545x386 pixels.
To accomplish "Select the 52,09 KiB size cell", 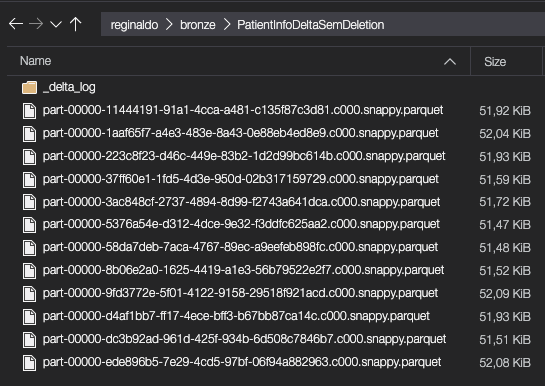I will click(505, 294).
